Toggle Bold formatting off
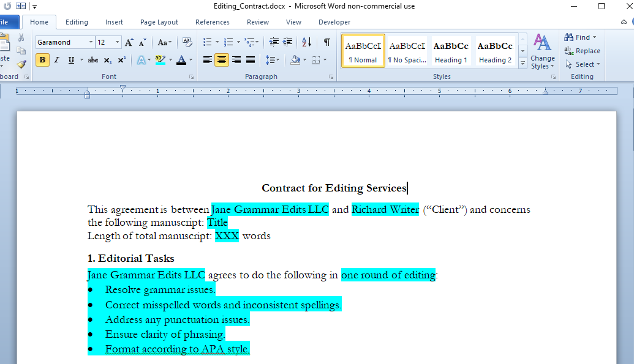The height and width of the screenshot is (364, 634). coord(42,60)
